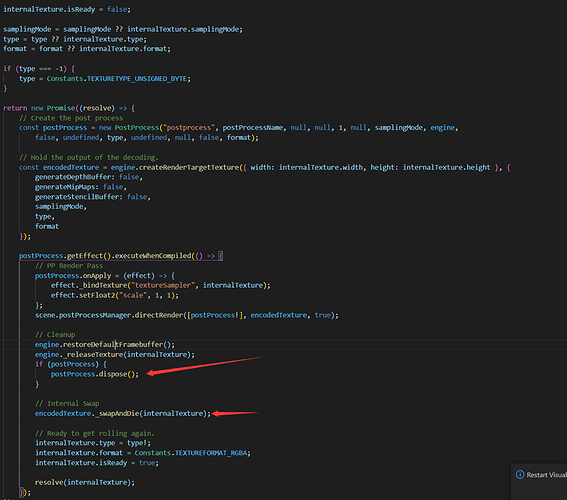Click engine._releaseTexture call

115,355
